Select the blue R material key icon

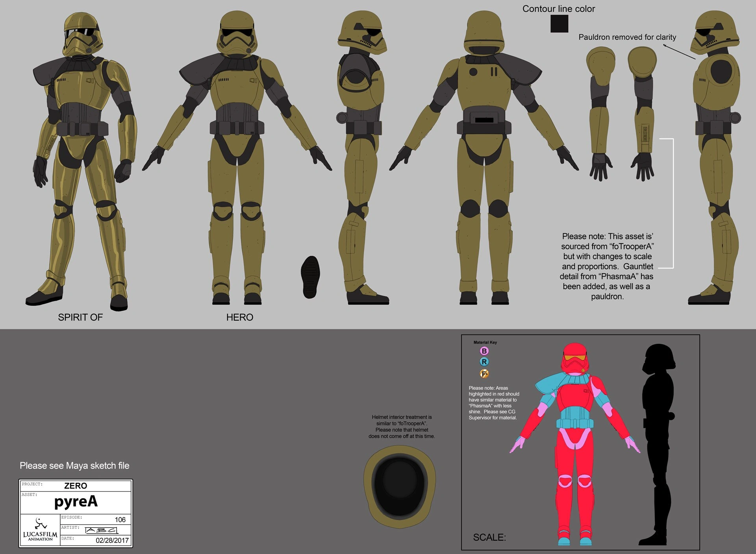point(484,362)
